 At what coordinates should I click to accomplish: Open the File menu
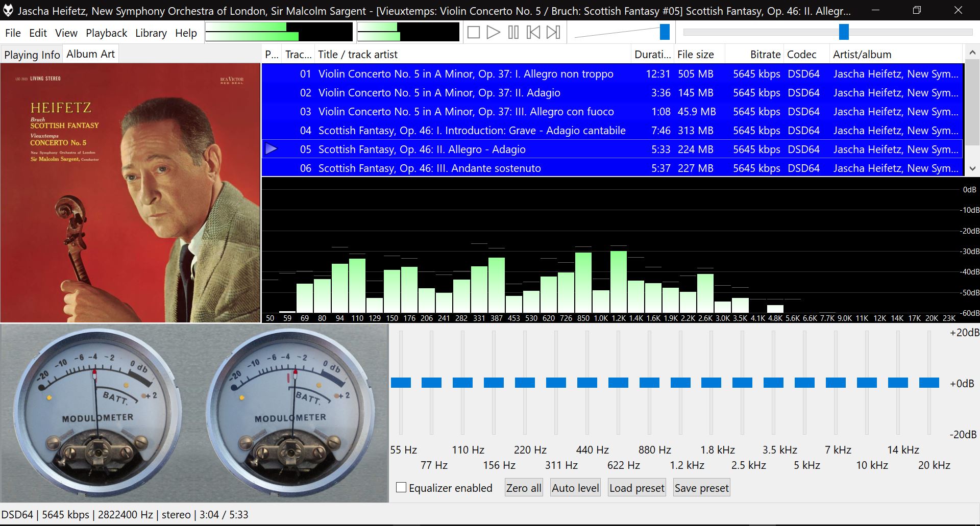pyautogui.click(x=13, y=33)
